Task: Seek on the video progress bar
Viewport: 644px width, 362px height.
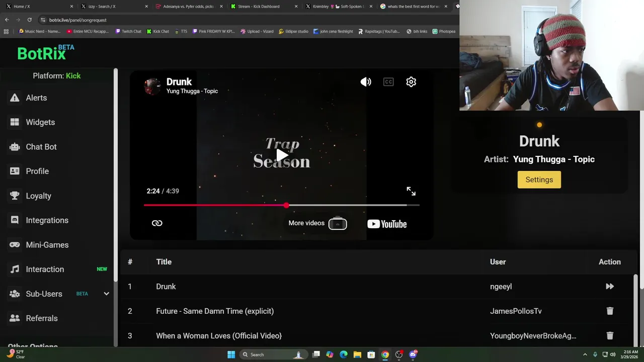Action: point(282,205)
